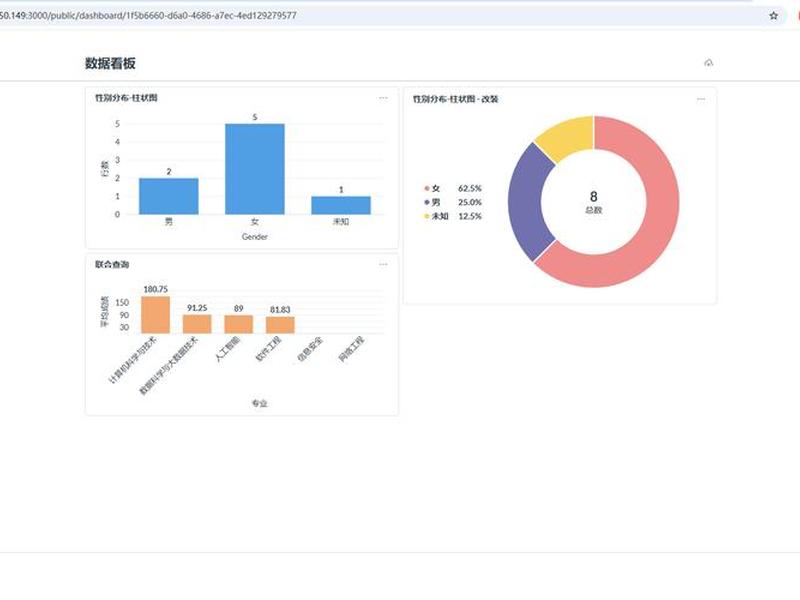The width and height of the screenshot is (800, 600).
Task: Click the 数据看板 dashboard title
Action: (110, 63)
